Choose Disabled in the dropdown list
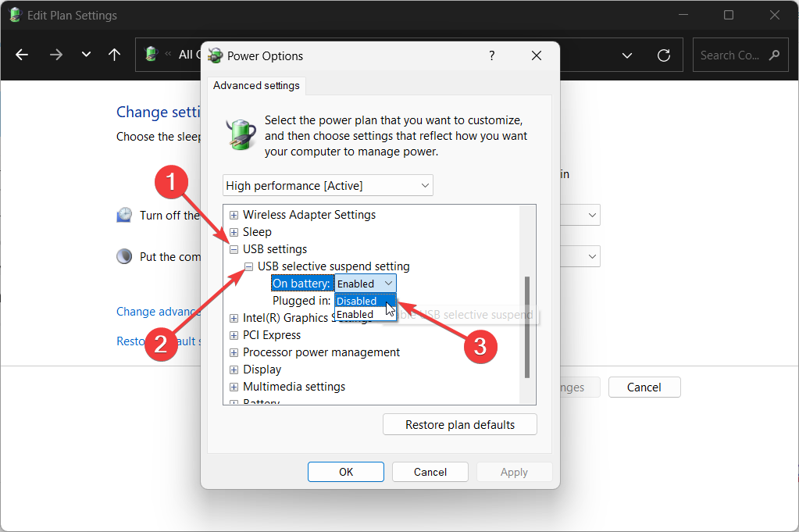Viewport: 799px width, 532px height. point(365,301)
